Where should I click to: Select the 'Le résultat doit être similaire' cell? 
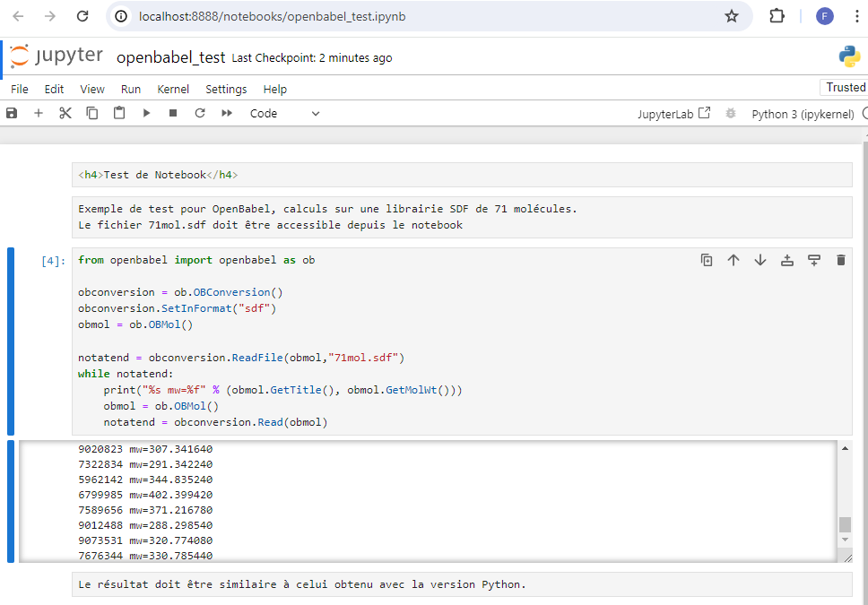click(462, 584)
